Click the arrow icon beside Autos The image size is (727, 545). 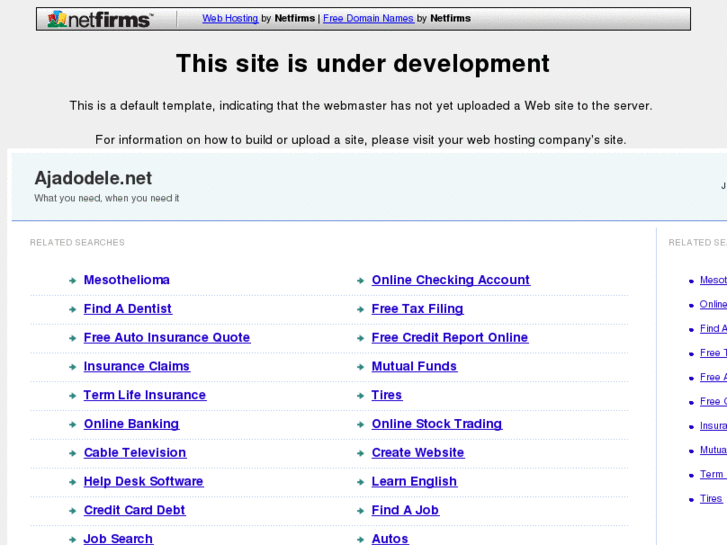(360, 539)
